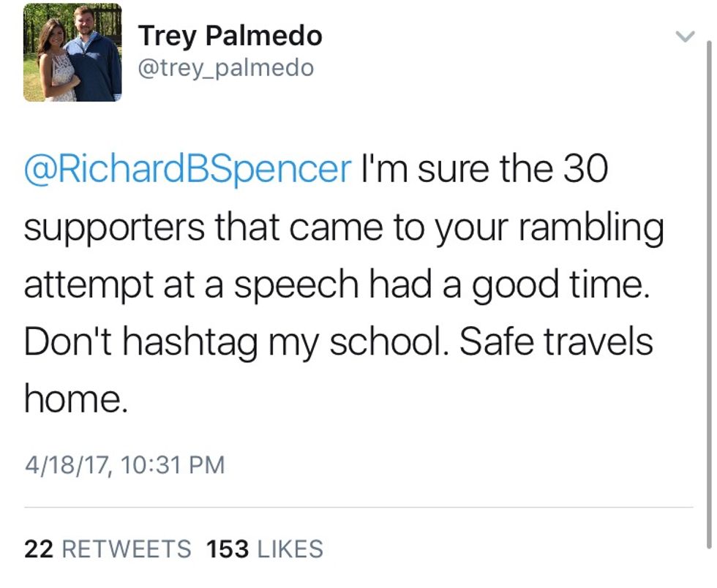Click the word RETWEETS below the tweet
The height and width of the screenshot is (588, 717).
pos(127,549)
